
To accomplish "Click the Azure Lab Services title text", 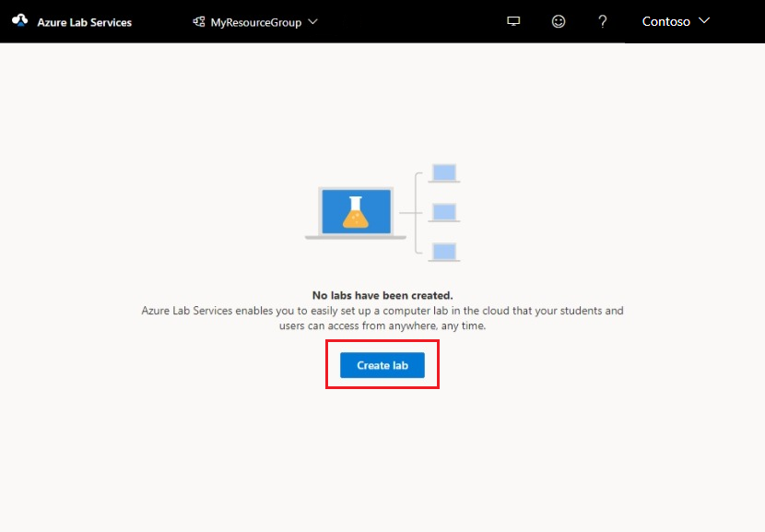I will pos(85,20).
